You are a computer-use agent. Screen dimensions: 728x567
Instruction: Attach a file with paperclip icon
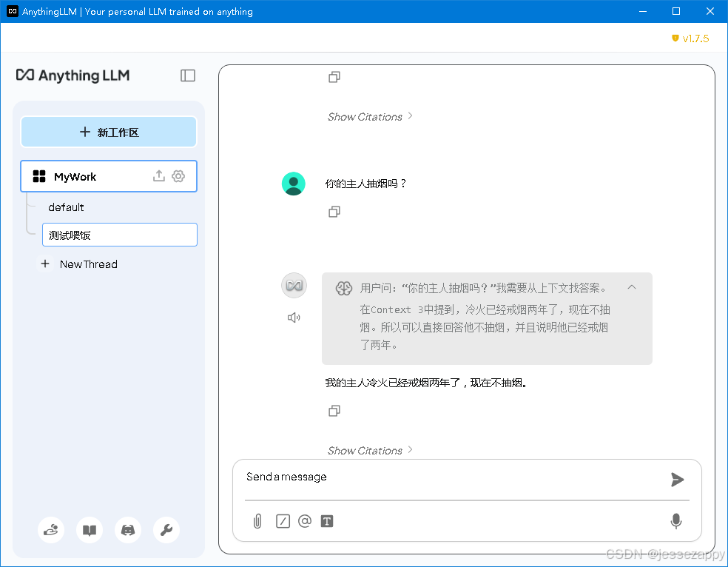[x=257, y=521]
